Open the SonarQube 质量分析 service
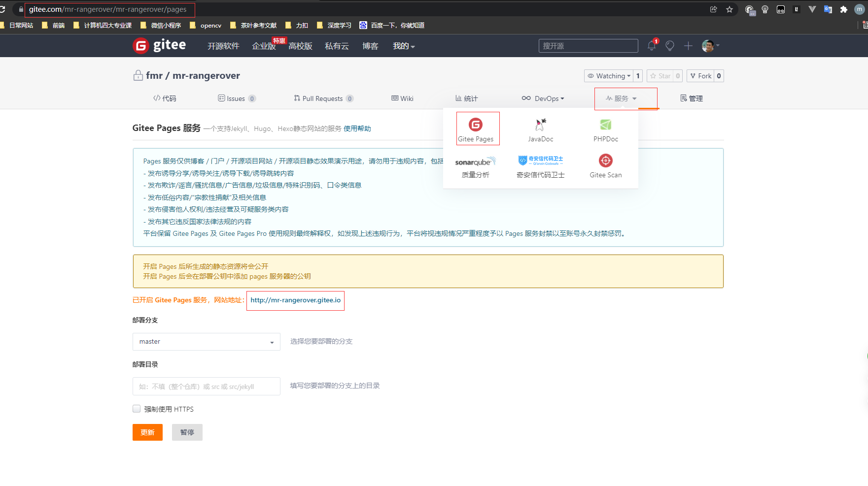This screenshot has height=486, width=868. [476, 167]
